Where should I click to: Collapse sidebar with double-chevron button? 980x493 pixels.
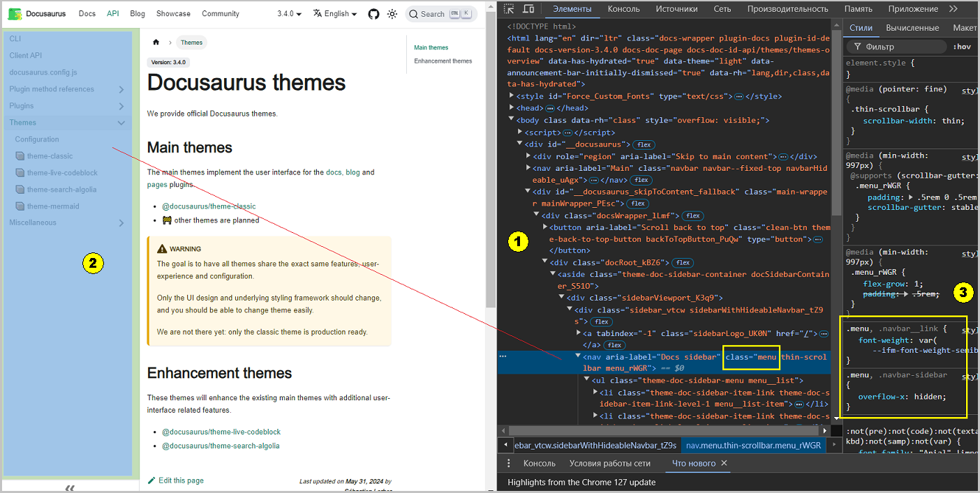click(x=70, y=487)
